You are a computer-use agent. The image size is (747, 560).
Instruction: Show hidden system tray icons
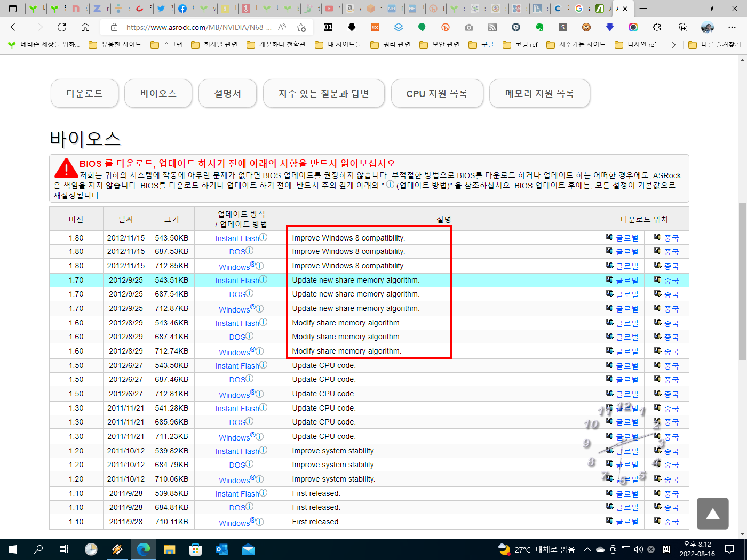587,549
